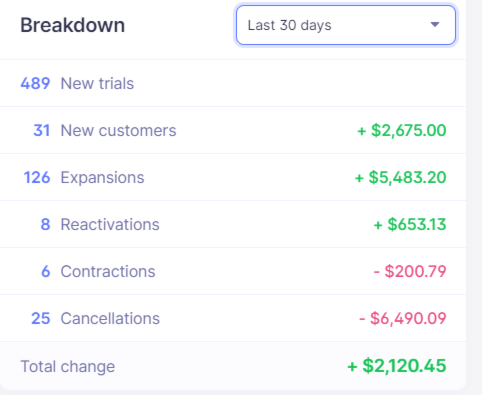Screen dimensions: 482x395
Task: Click the + $5,483.20 expansions amount
Action: [x=400, y=177]
